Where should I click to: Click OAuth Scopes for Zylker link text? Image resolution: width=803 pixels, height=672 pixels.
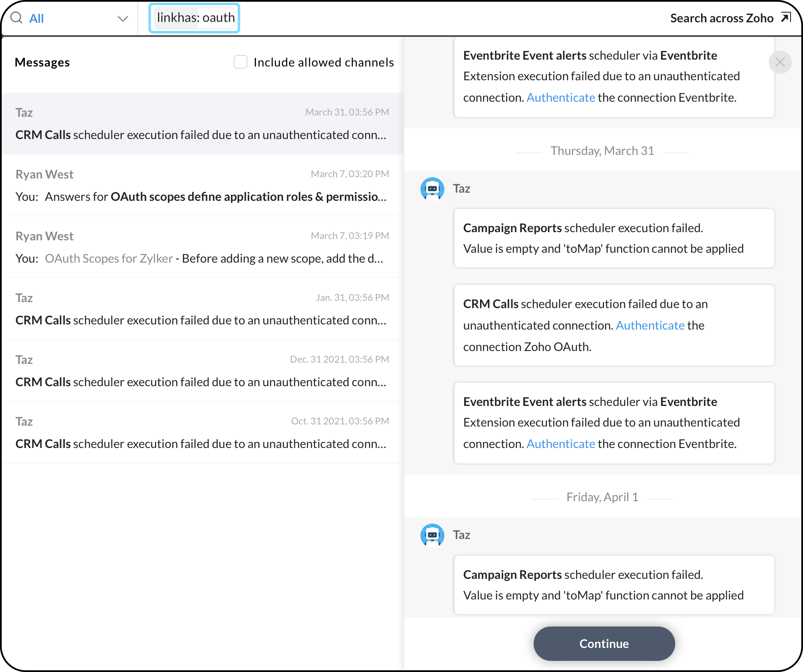point(109,258)
